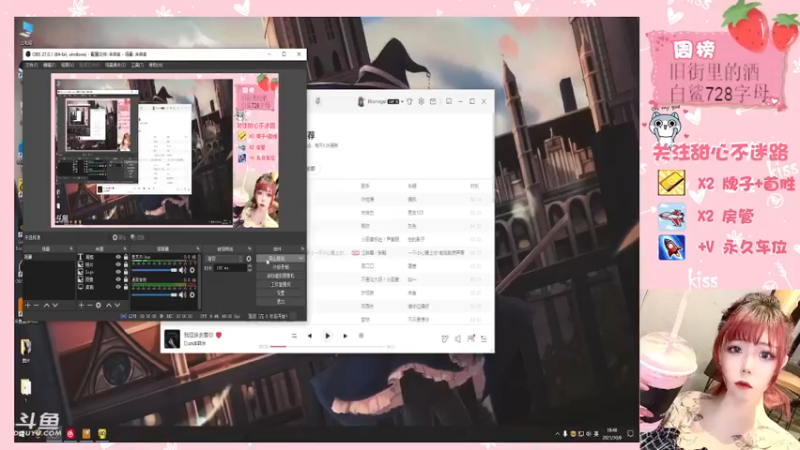
Task: Lock the desktop display capture source
Action: 126,287
